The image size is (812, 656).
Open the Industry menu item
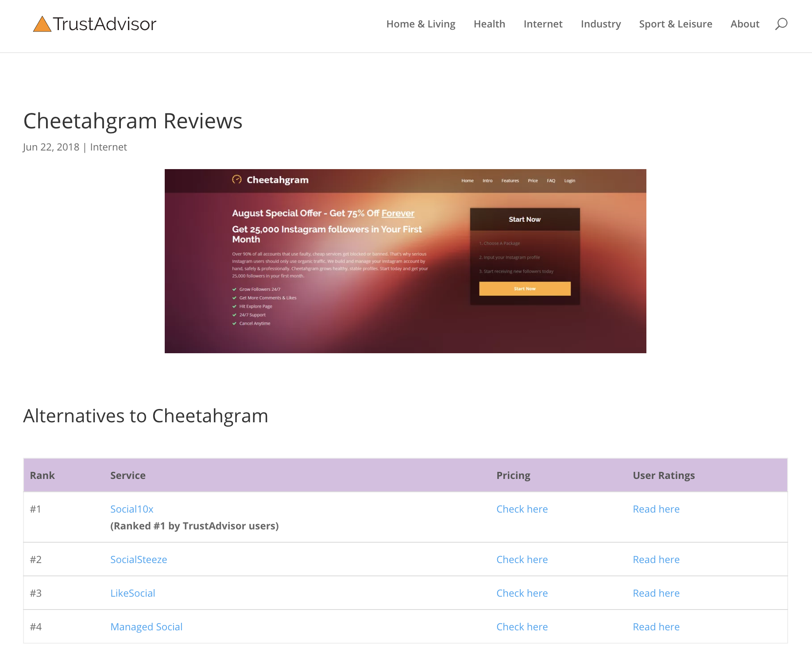pyautogui.click(x=601, y=24)
